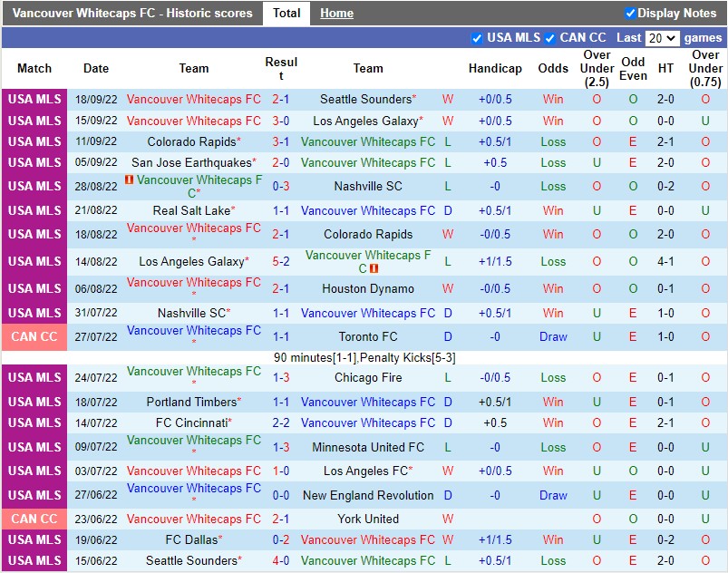Screen dimensions: 728x573
Task: Click the +1/1.5 handicap in the 14/08/22 row
Action: 495,261
